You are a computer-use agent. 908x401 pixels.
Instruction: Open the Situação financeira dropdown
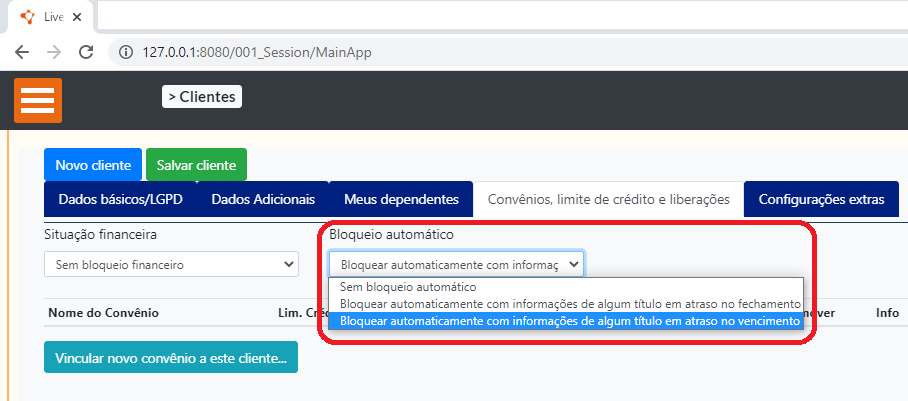click(171, 265)
